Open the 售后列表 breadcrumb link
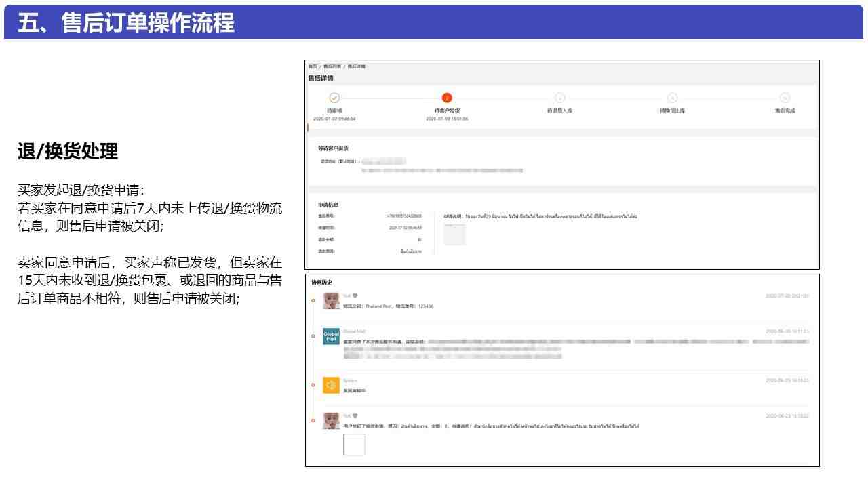Image resolution: width=868 pixels, height=488 pixels. [332, 66]
